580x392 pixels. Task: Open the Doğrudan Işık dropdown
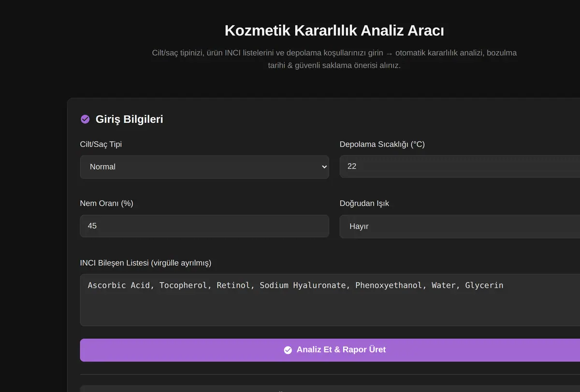pyautogui.click(x=460, y=226)
